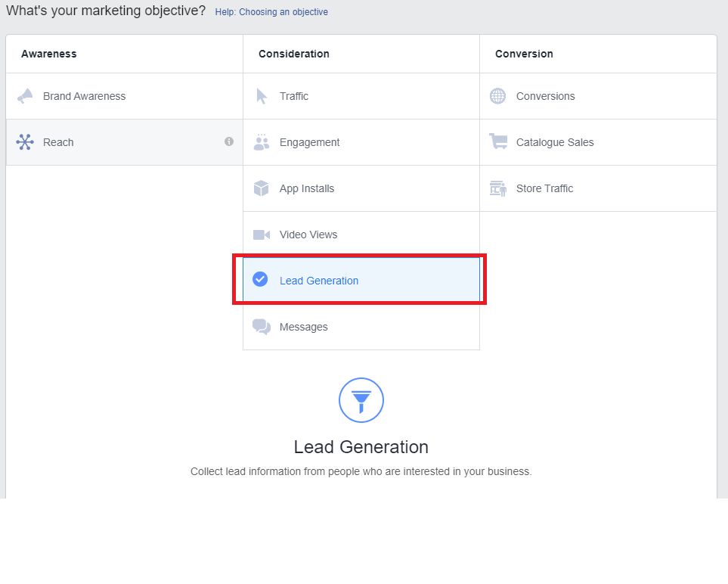Click the Video Views camera icon
The width and height of the screenshot is (728, 584).
tap(261, 235)
